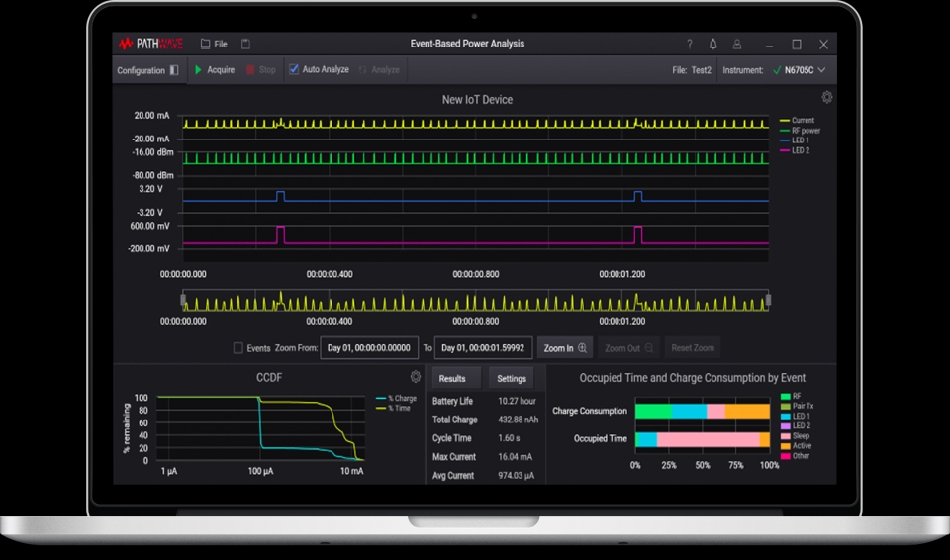The width and height of the screenshot is (950, 560).
Task: Select the Max Current value 16.04 mA
Action: click(517, 457)
